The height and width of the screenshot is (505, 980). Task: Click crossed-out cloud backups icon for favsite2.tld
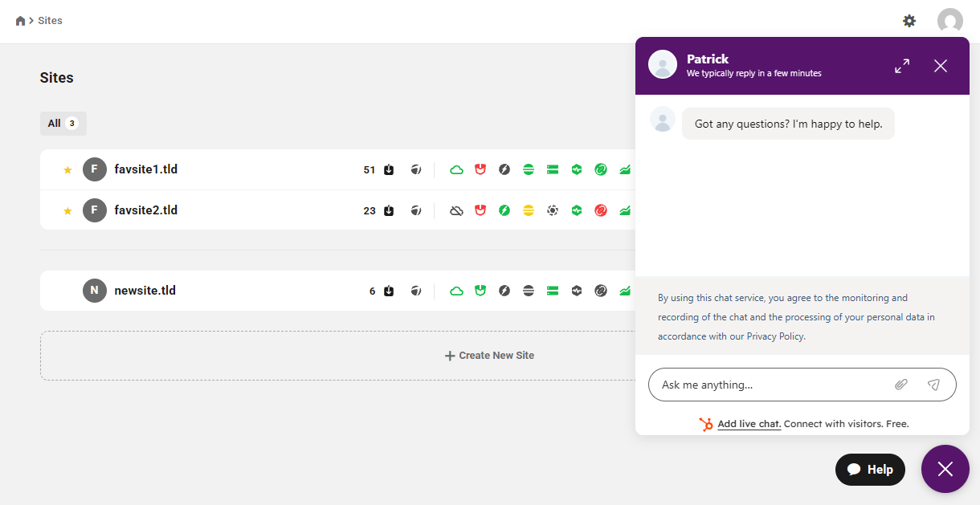coord(456,210)
